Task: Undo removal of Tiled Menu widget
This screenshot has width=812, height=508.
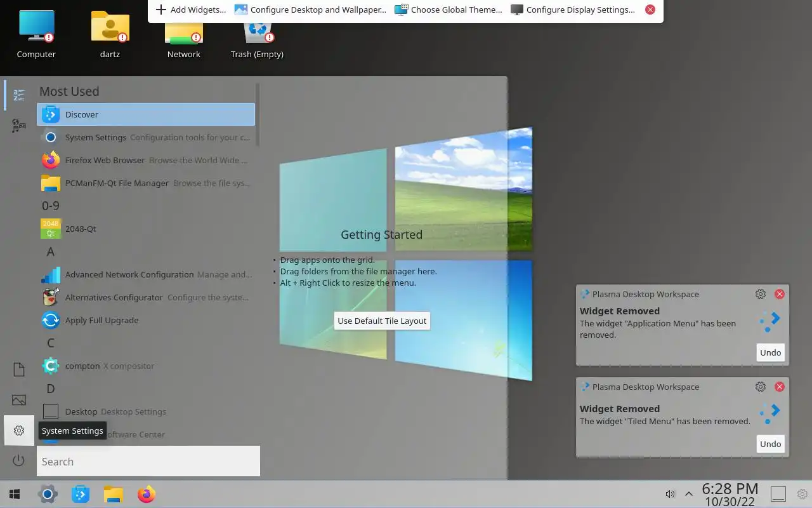Action: [x=771, y=444]
